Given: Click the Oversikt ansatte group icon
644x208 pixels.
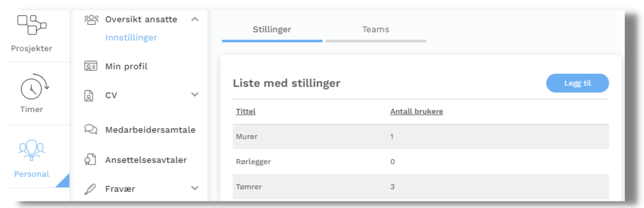Looking at the screenshot, I should click(x=91, y=20).
